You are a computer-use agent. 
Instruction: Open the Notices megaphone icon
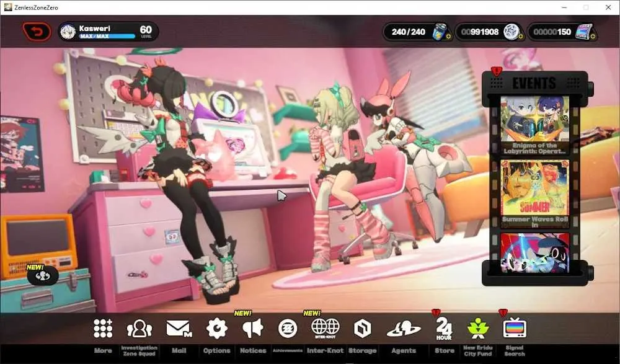[253, 329]
